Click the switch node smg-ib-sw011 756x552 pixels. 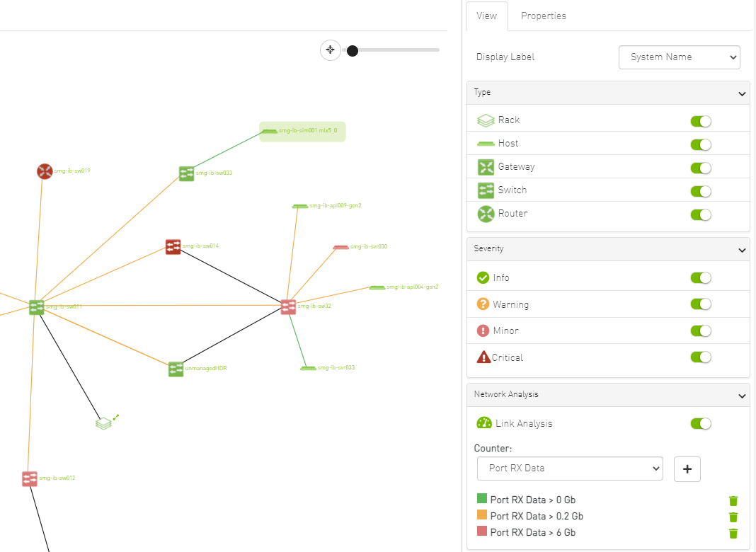tap(35, 307)
